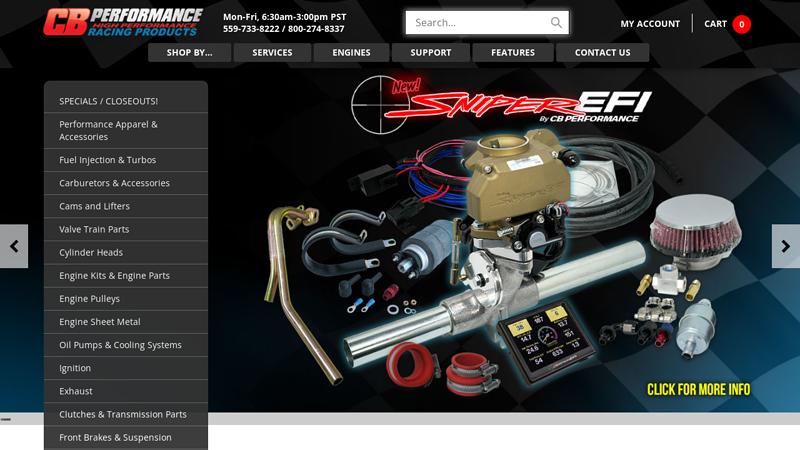This screenshot has height=450, width=800.
Task: Open Performance Apparel & Accessories category
Action: tap(126, 131)
